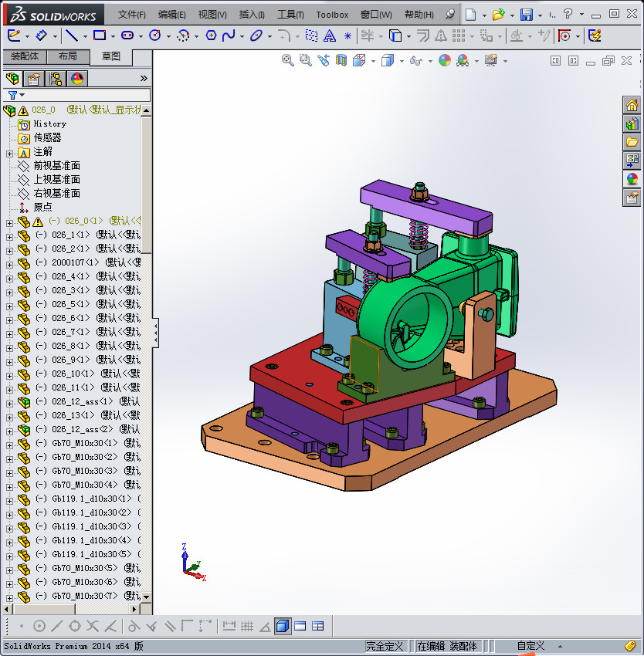Viewport: 644px width, 656px height.
Task: Open the SolidWorks Resources home panel icon
Action: point(632,104)
